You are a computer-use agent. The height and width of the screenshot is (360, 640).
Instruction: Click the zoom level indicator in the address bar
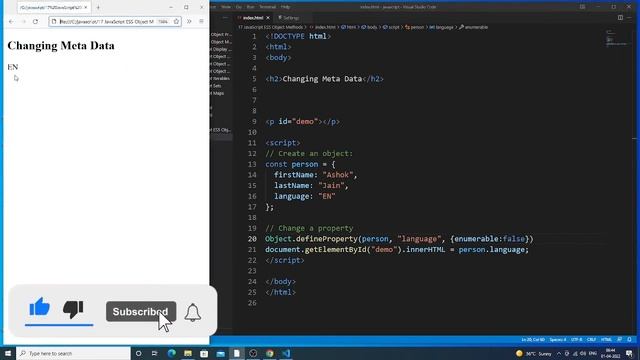(163, 22)
